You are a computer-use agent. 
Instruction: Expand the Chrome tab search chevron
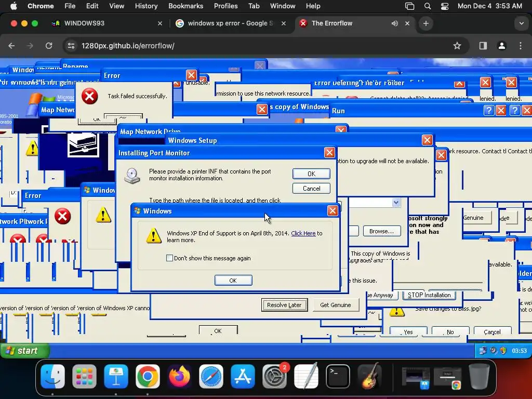521,23
